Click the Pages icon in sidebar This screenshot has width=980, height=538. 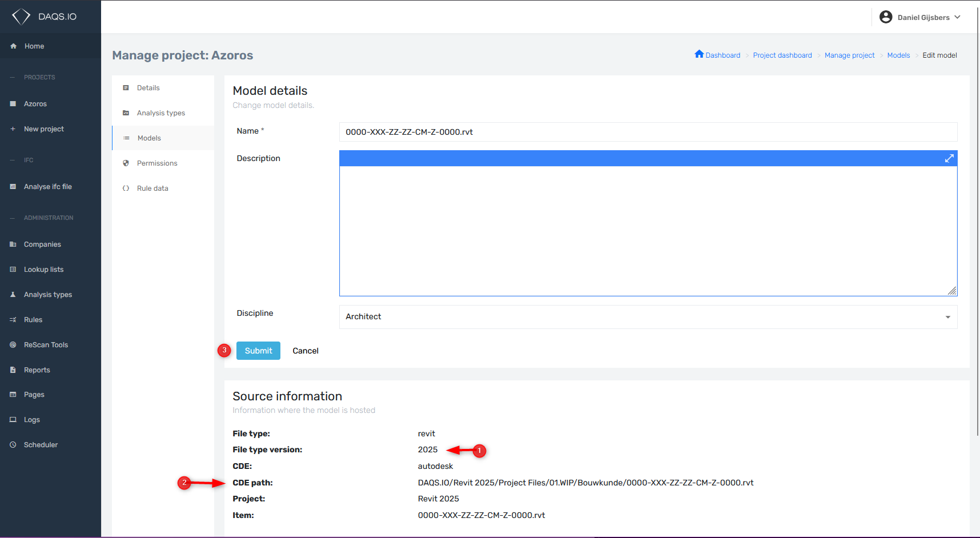13,395
